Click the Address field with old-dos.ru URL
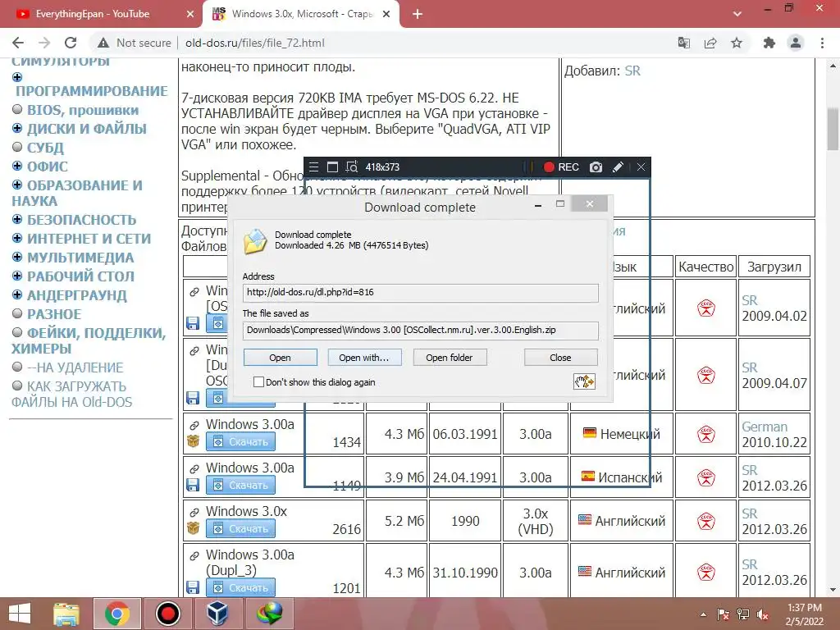This screenshot has height=630, width=840. [421, 293]
